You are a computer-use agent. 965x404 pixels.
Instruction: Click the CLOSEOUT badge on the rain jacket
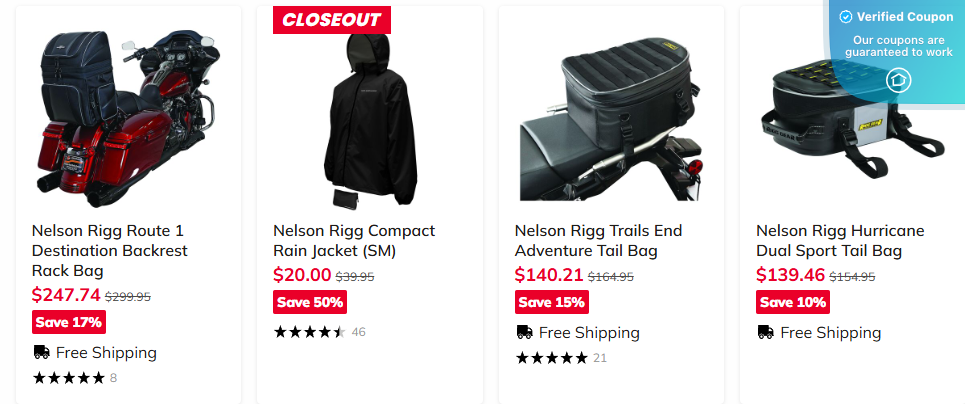point(332,19)
